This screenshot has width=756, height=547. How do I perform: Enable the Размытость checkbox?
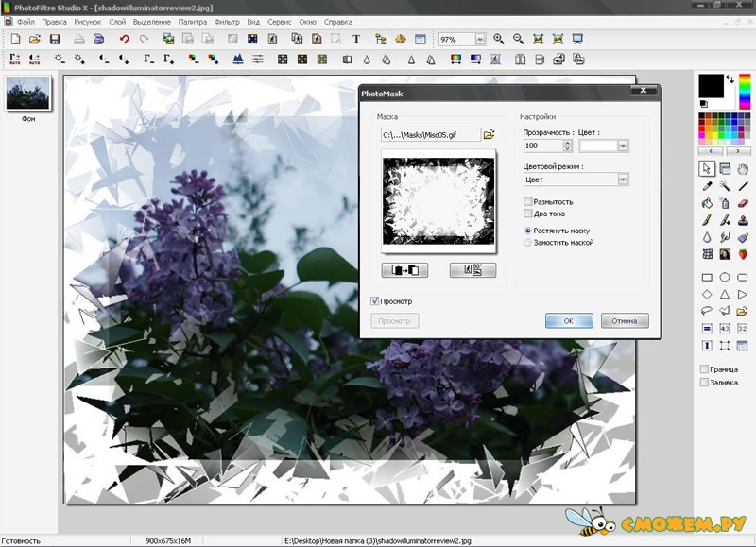tap(528, 201)
